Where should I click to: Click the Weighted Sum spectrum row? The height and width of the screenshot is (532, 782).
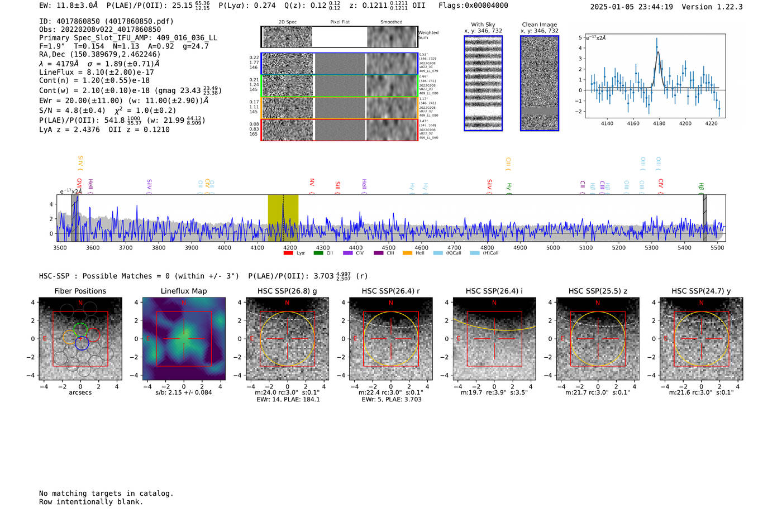[x=340, y=37]
